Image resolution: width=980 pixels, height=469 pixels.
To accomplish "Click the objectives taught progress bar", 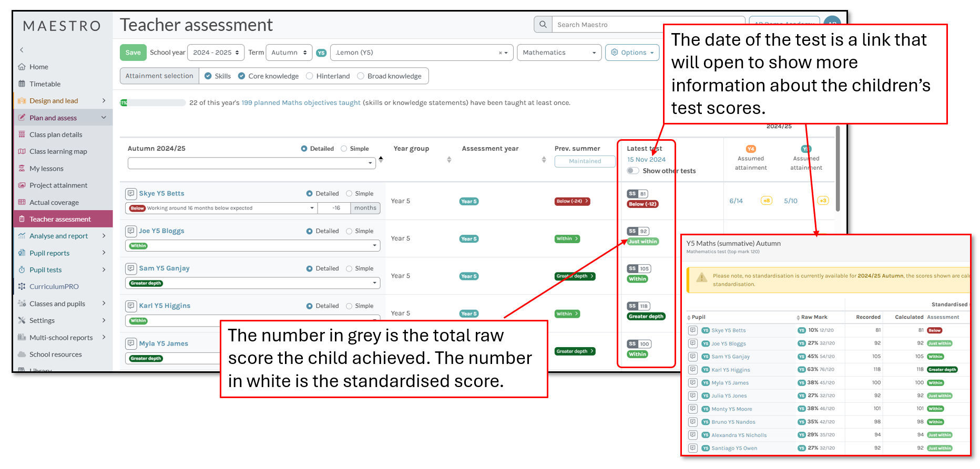I will point(152,103).
